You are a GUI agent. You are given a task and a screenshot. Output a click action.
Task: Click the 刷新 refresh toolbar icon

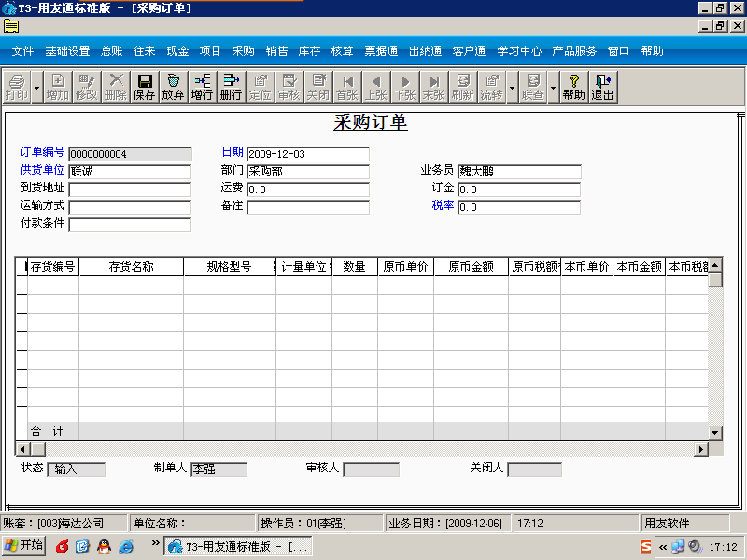462,87
